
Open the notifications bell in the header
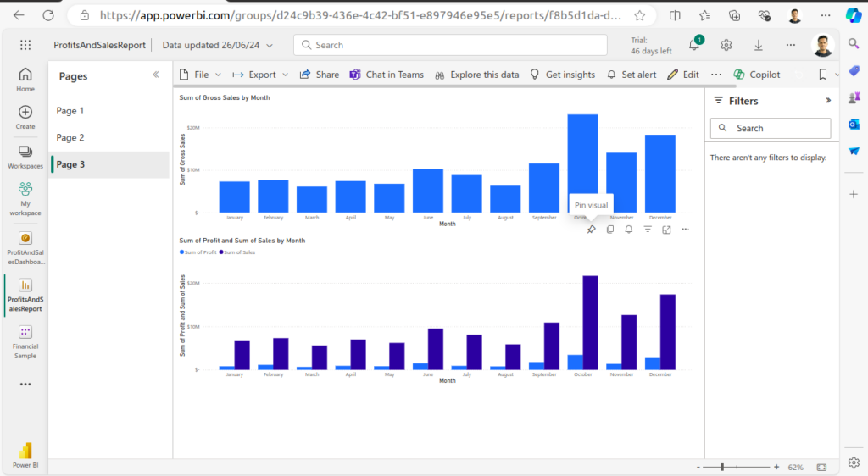(694, 46)
